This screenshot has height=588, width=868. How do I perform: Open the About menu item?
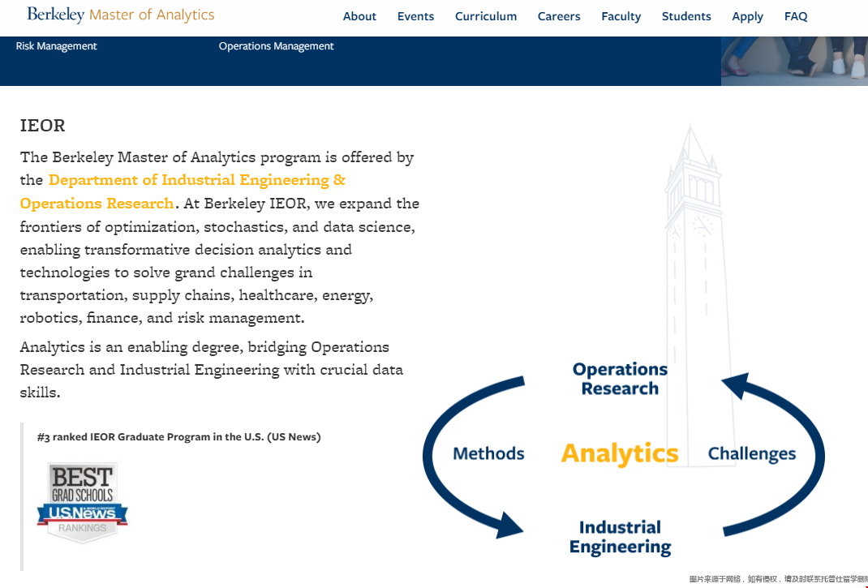pyautogui.click(x=359, y=16)
